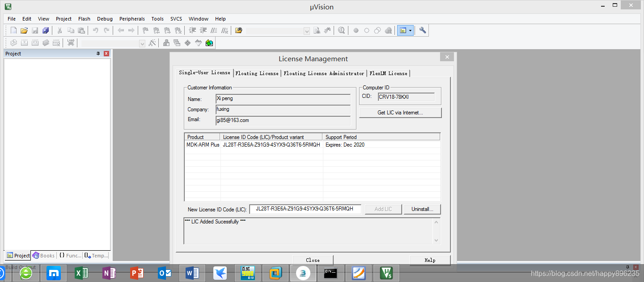Image resolution: width=644 pixels, height=282 pixels.
Task: Open OneNote from the taskbar
Action: 109,273
